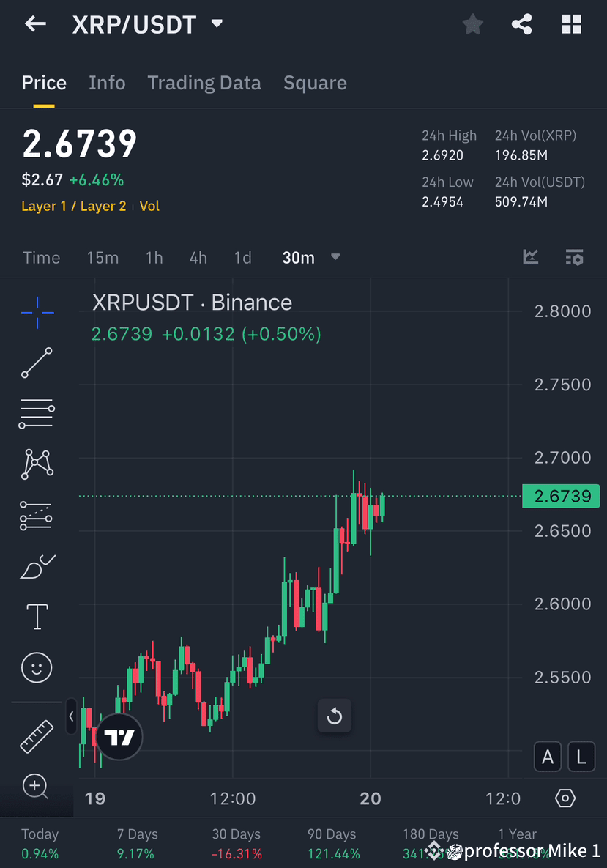
Task: Star XRP/USDT as a favorite
Action: pos(472,24)
